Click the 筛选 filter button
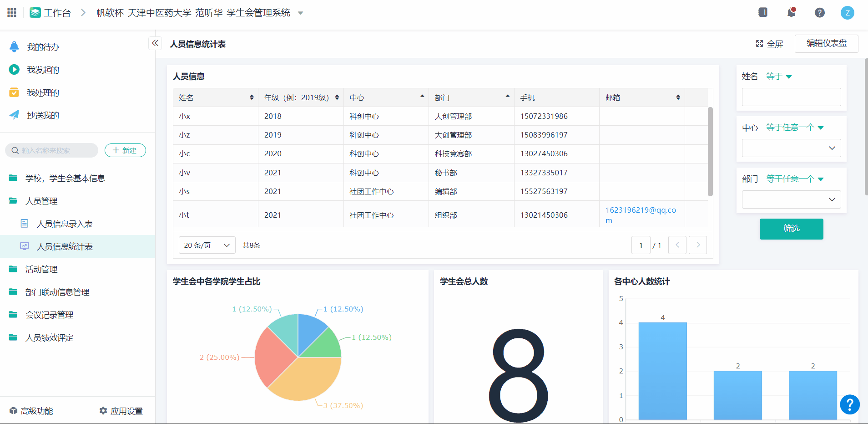Image resolution: width=868 pixels, height=424 pixels. [x=791, y=229]
